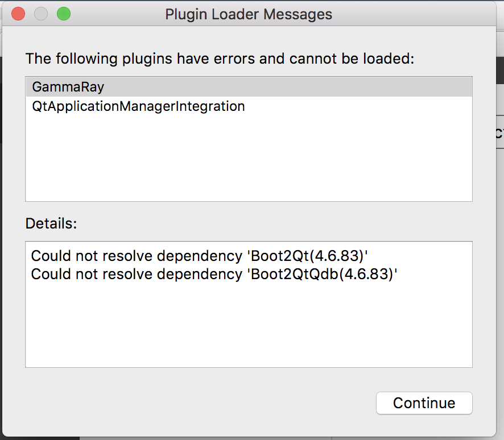Click the green zoom window button
This screenshot has height=440, width=504.
[64, 14]
